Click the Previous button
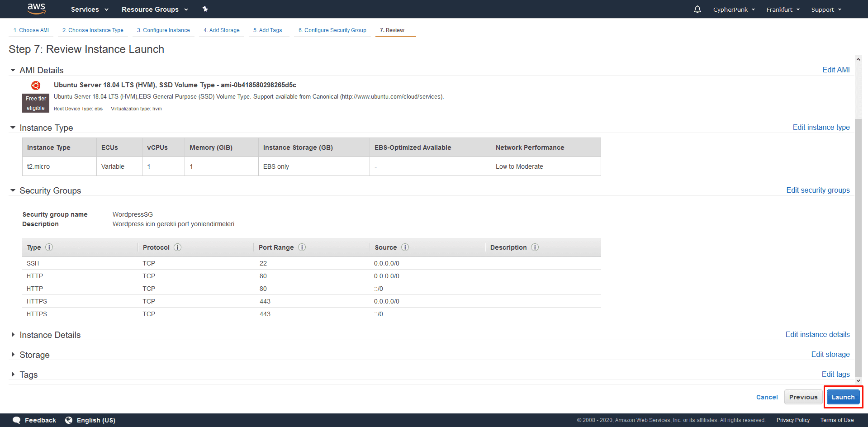 [803, 397]
